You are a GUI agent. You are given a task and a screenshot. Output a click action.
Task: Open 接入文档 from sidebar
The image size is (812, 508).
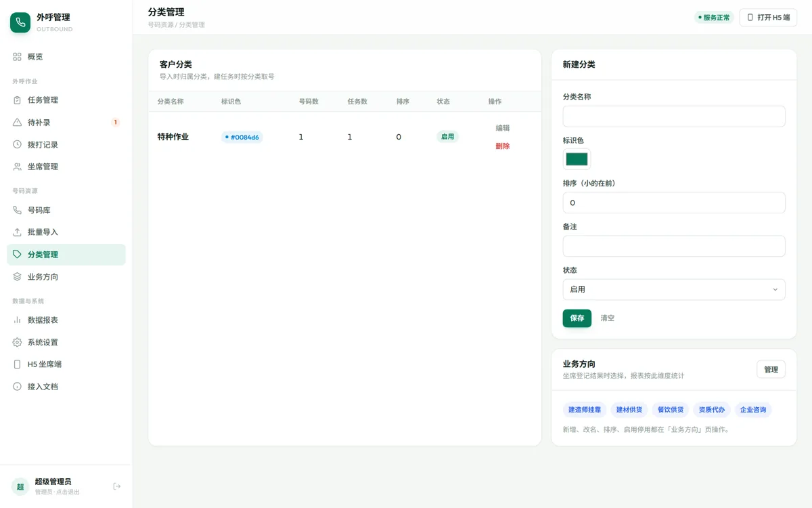coord(66,387)
